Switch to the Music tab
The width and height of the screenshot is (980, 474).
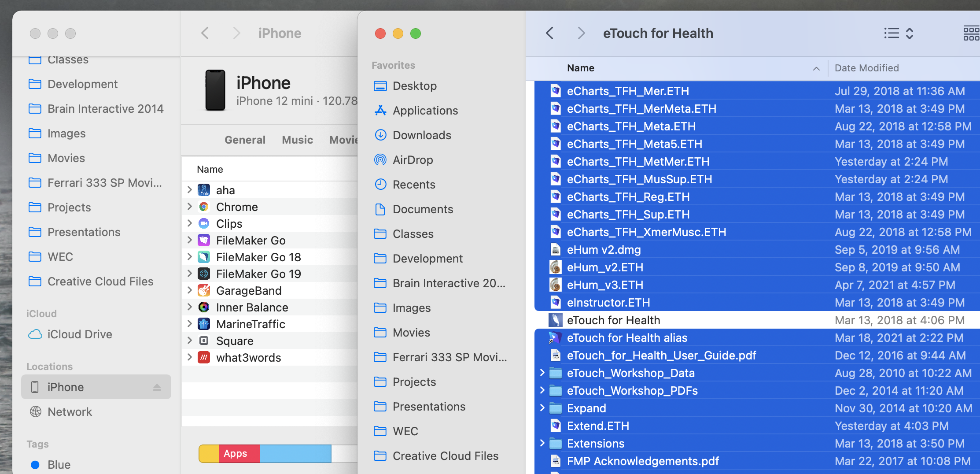pos(298,140)
